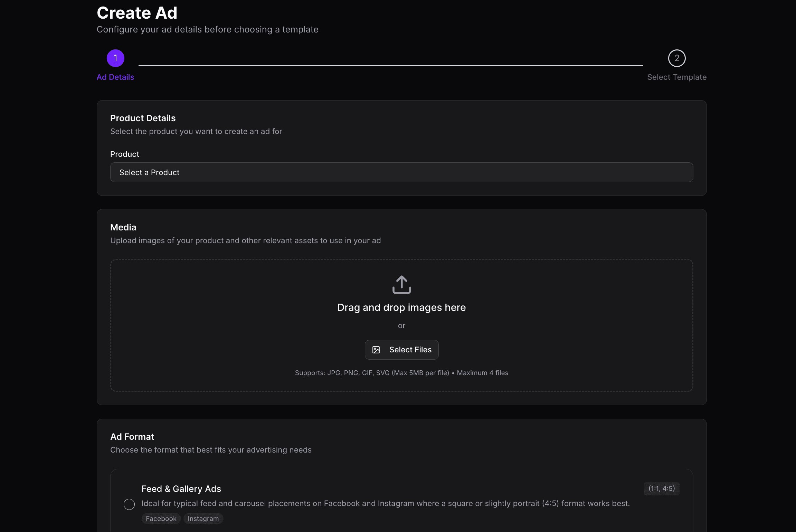Image resolution: width=796 pixels, height=532 pixels.
Task: Click the step progress line
Action: [390, 65]
